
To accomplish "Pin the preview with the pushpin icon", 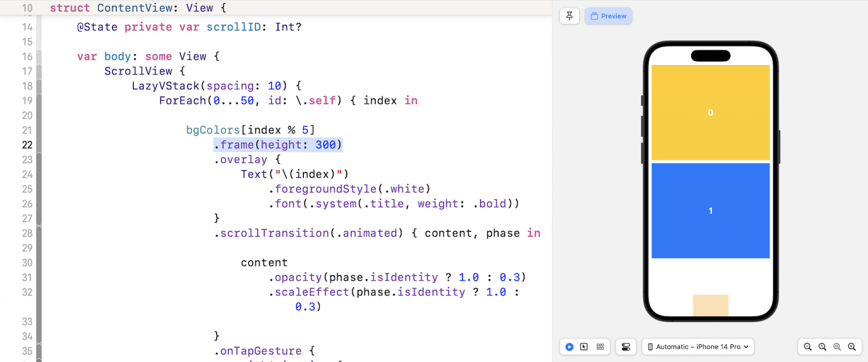I will tap(569, 16).
